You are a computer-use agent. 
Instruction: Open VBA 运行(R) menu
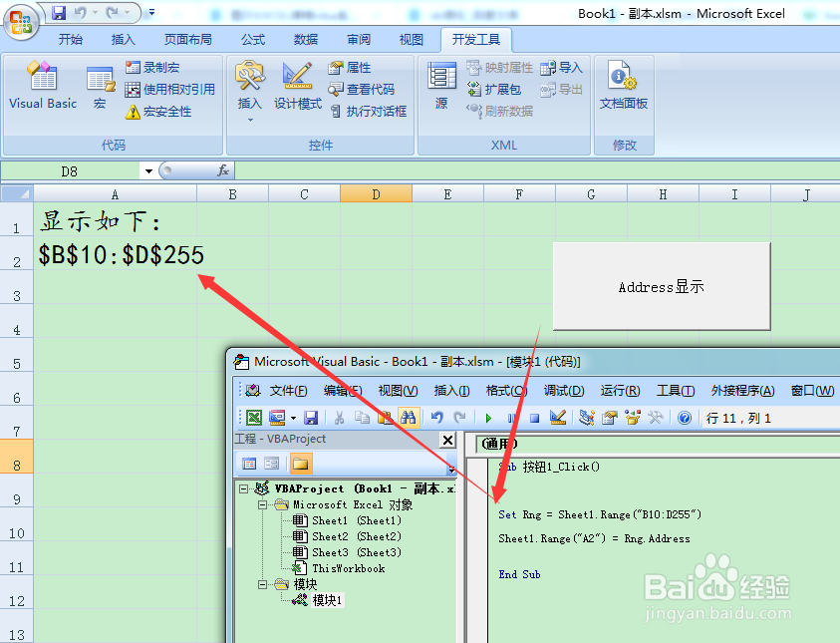[620, 391]
